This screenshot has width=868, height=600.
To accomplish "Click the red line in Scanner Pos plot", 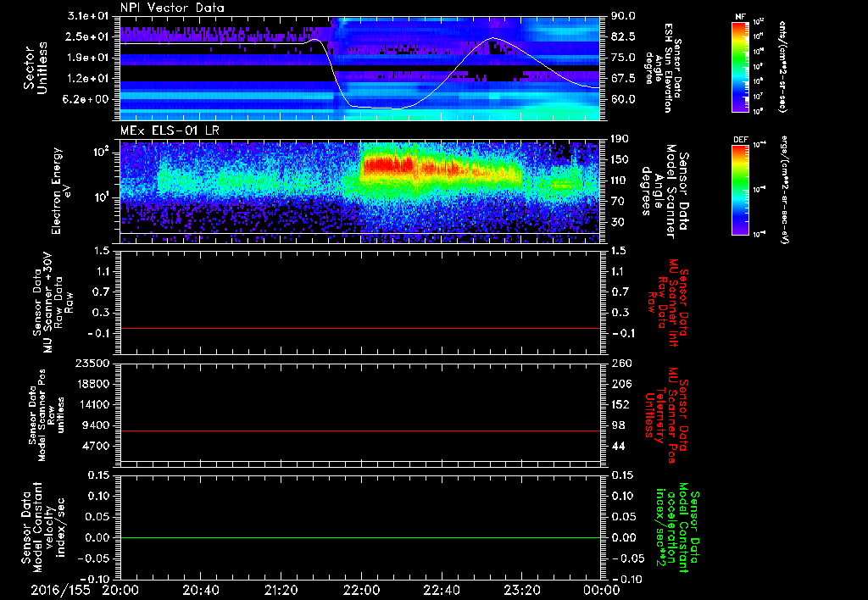I will pyautogui.click(x=360, y=431).
